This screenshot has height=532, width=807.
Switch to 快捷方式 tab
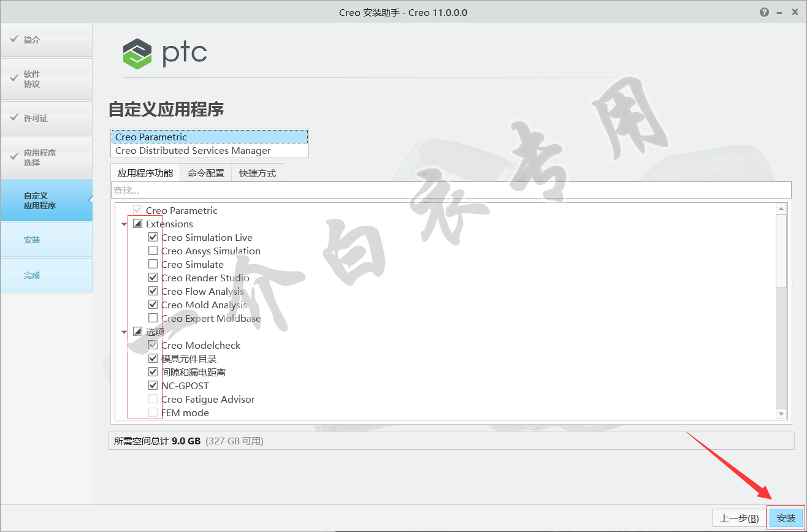point(258,173)
